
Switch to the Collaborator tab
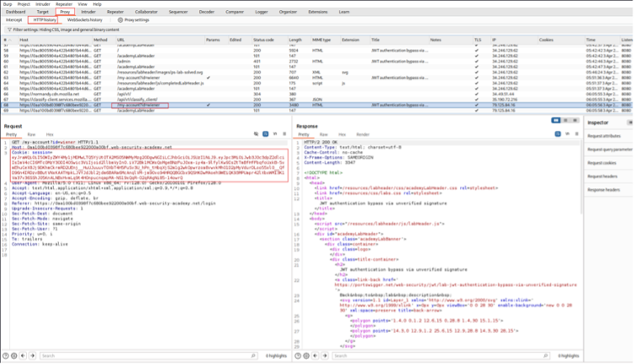(x=146, y=12)
